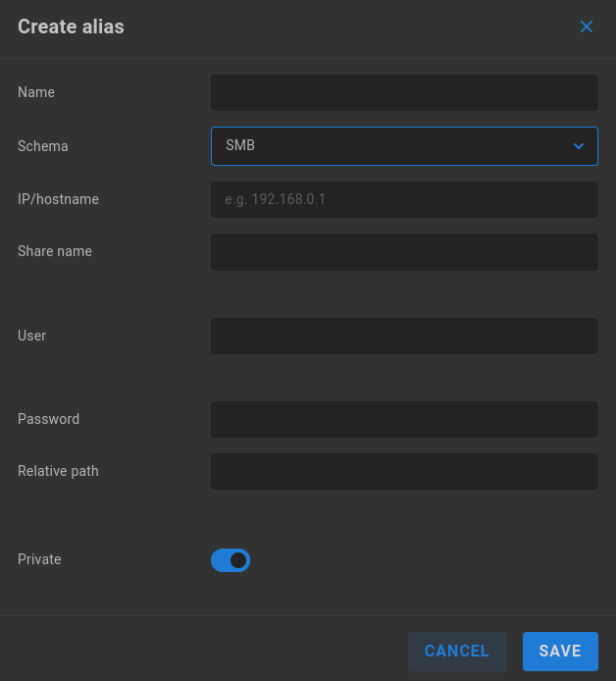Click the Relative path label
The height and width of the screenshot is (681, 616).
pyautogui.click(x=58, y=471)
